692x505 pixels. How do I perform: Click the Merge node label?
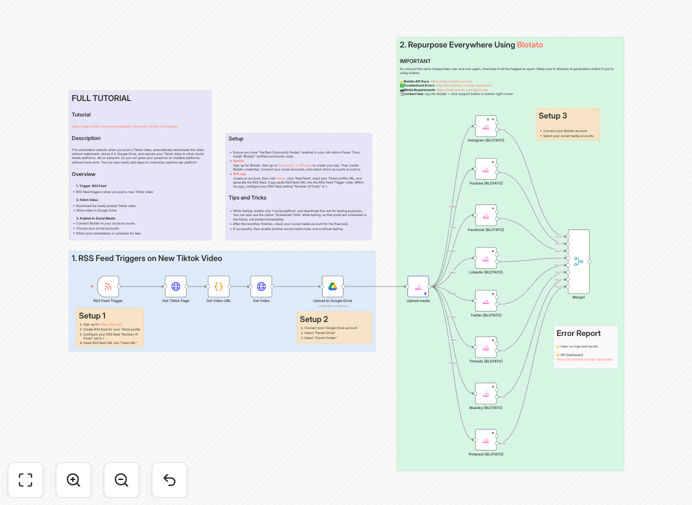tap(579, 298)
